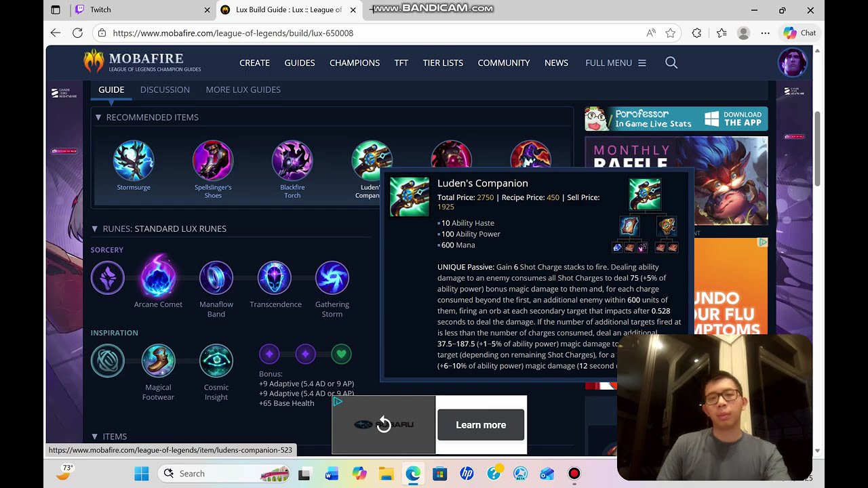Open the Bandicam recorder taskbar icon
Screen dimensions: 868x488
574,473
